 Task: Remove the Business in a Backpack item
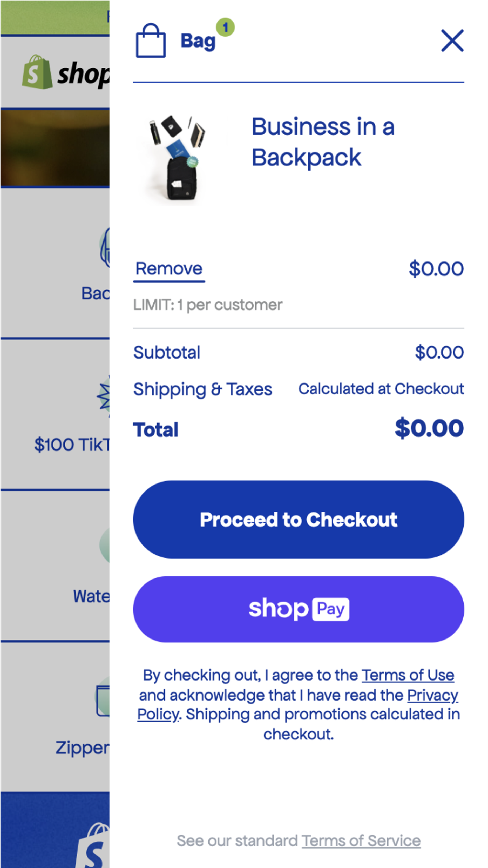click(x=168, y=268)
